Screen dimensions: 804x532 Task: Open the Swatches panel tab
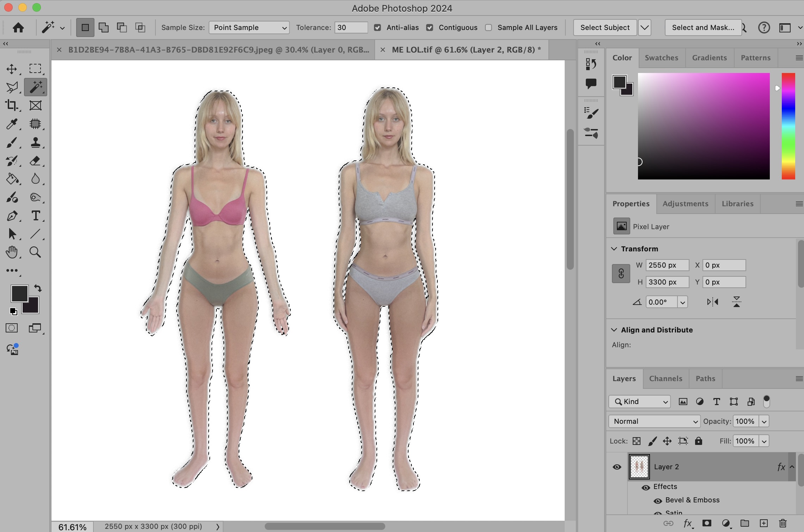[x=661, y=58]
